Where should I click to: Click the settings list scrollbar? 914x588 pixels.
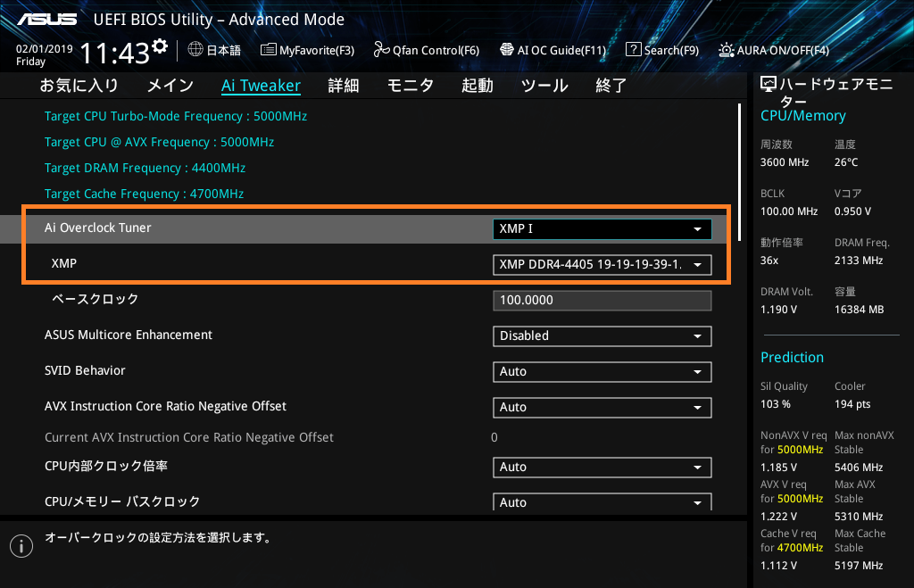[x=740, y=172]
